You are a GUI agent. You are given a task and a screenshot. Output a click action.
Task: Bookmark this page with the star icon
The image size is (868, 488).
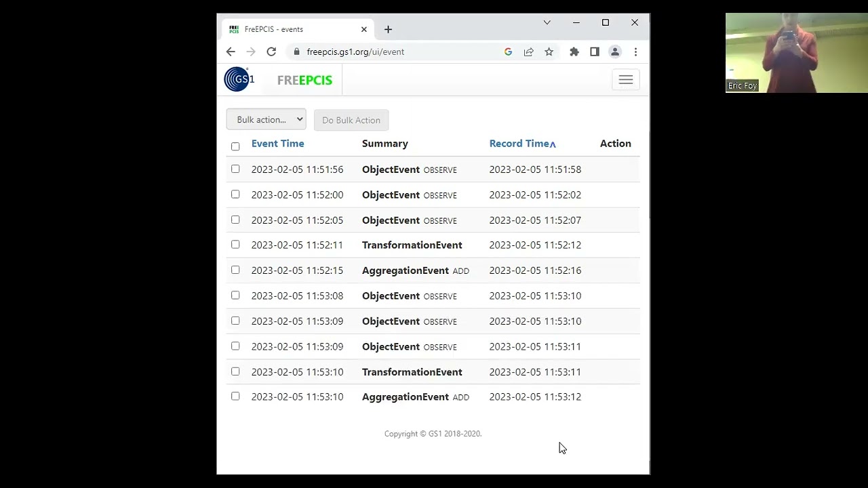pos(549,52)
